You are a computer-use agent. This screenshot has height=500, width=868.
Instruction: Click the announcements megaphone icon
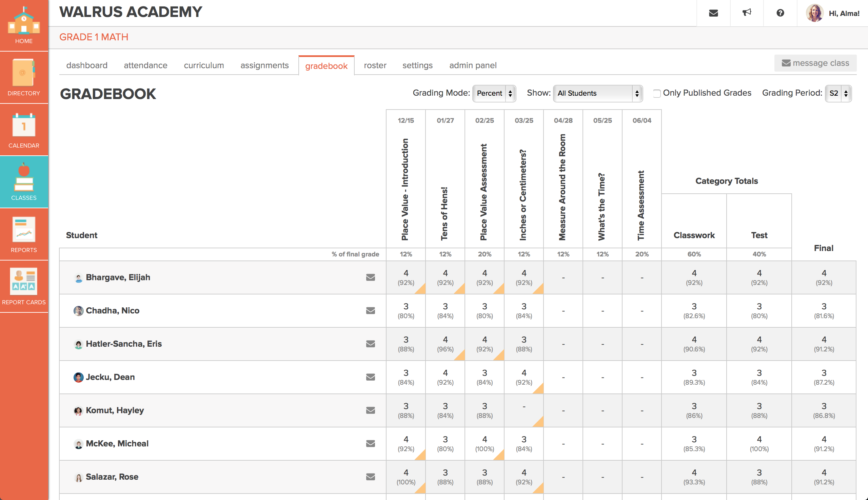click(x=747, y=13)
